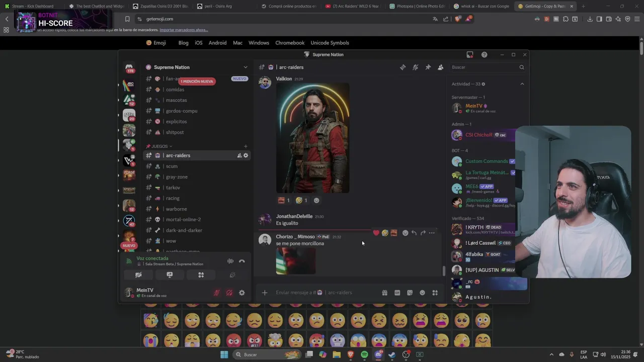This screenshot has width=644, height=362.
Task: Open attachment plus button in message bar
Action: click(265, 293)
